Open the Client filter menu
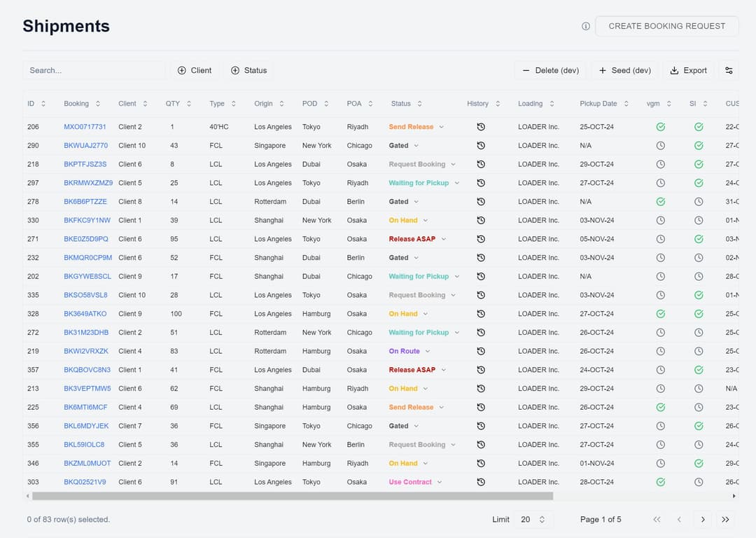 click(195, 70)
